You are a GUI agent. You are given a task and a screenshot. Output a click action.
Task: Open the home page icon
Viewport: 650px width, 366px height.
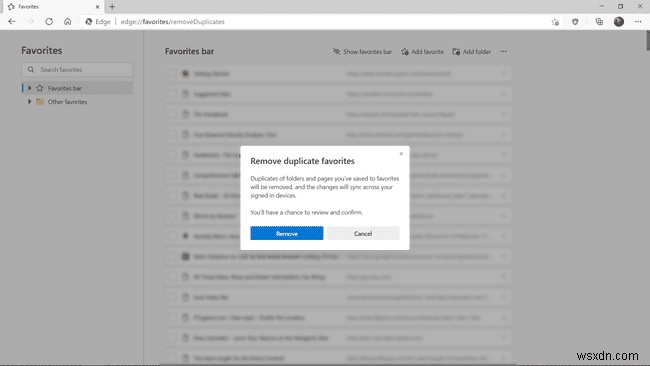tap(68, 22)
